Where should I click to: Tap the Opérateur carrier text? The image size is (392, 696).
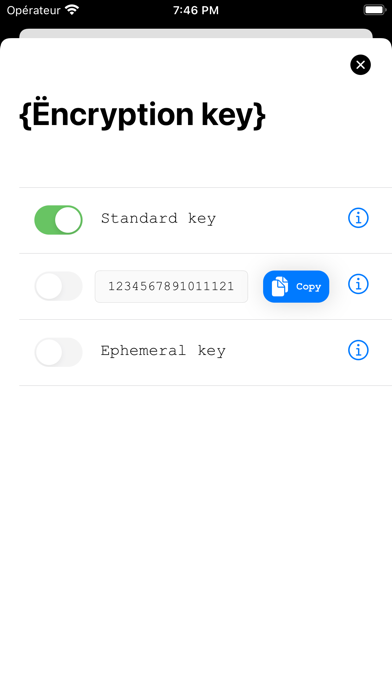coord(33,10)
